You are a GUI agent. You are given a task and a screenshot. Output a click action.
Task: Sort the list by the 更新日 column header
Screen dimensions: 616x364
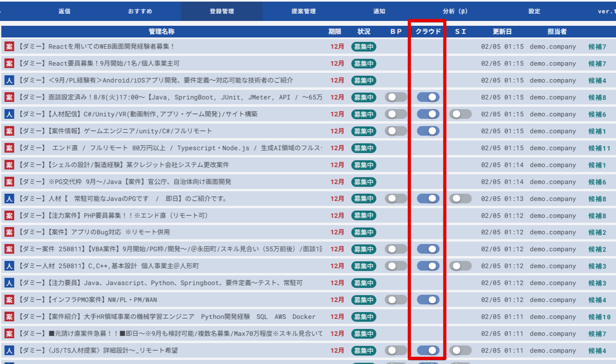click(502, 31)
